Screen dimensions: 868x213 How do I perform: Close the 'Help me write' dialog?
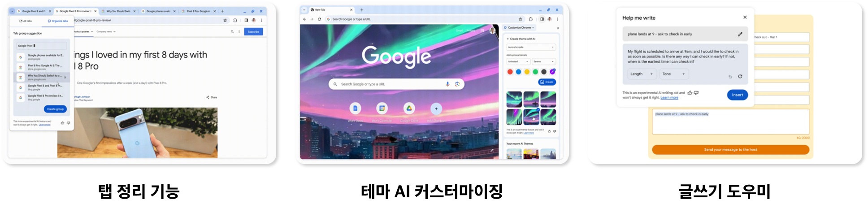click(x=745, y=17)
